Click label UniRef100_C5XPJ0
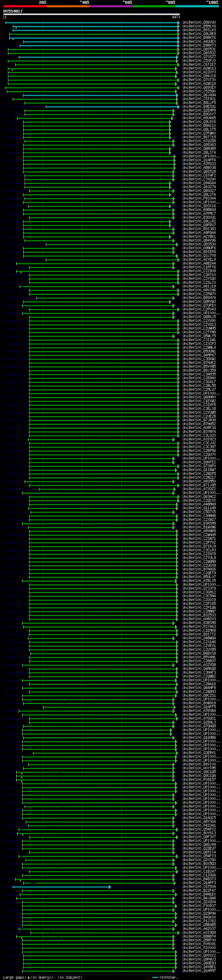Screen dimensions: 222x980 (199, 60)
